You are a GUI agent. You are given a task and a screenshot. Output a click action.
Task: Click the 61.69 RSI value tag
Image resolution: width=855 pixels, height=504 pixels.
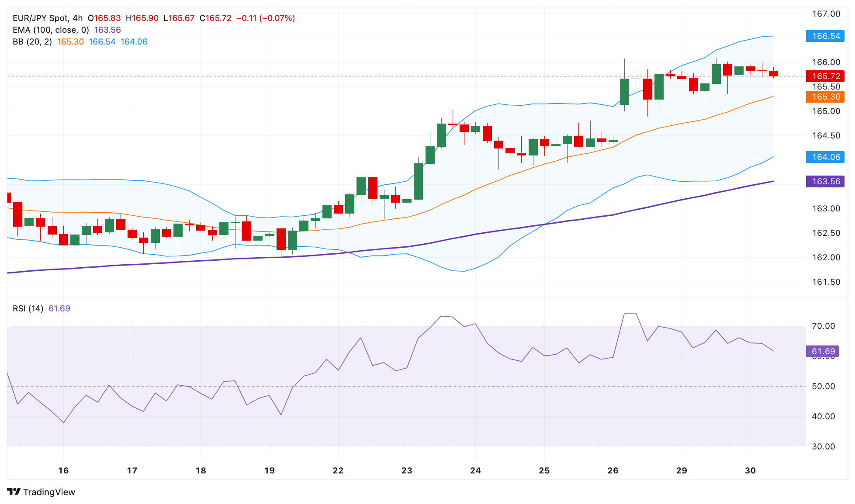tap(822, 352)
